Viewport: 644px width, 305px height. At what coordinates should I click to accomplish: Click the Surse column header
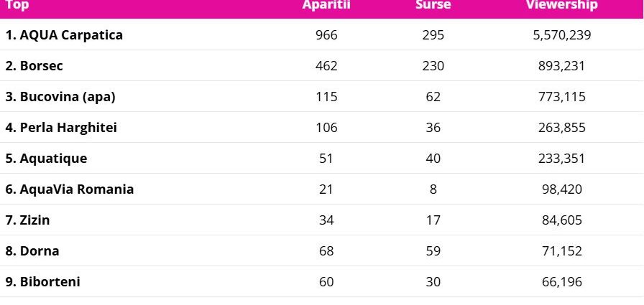(433, 6)
